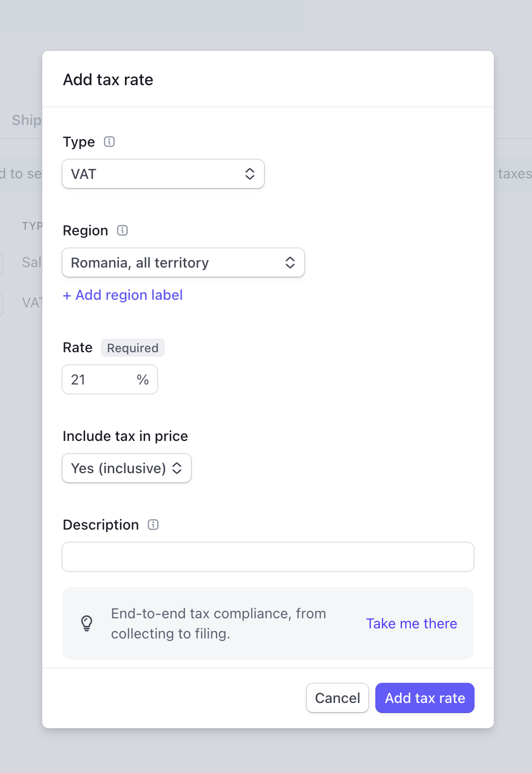Expand the Romania, all territory region dropdown

(183, 263)
